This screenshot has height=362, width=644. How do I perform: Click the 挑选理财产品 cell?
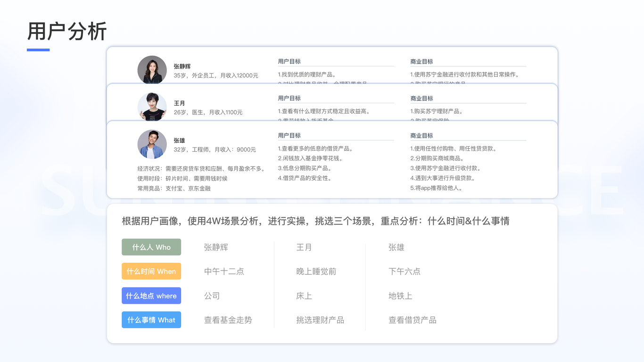[320, 320]
